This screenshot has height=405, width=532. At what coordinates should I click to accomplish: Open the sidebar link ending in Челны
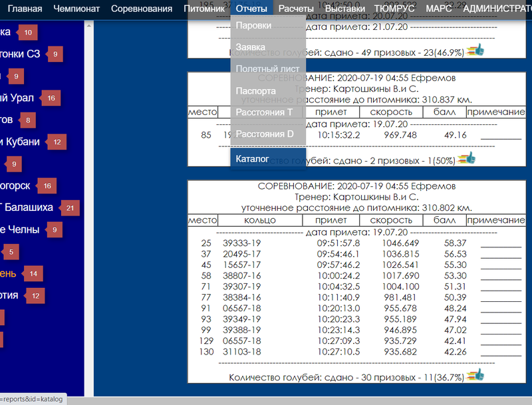coord(20,229)
